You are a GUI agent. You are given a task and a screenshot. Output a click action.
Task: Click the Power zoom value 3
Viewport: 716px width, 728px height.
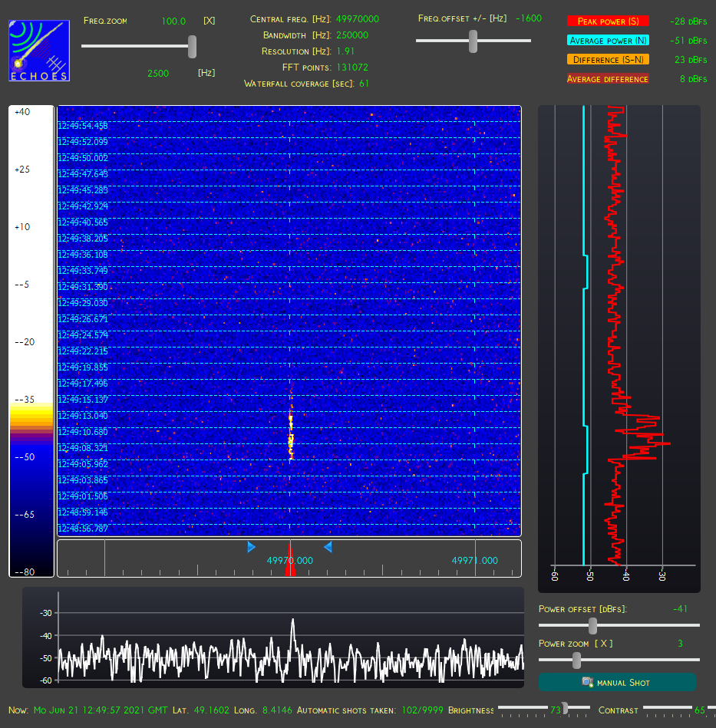point(680,644)
